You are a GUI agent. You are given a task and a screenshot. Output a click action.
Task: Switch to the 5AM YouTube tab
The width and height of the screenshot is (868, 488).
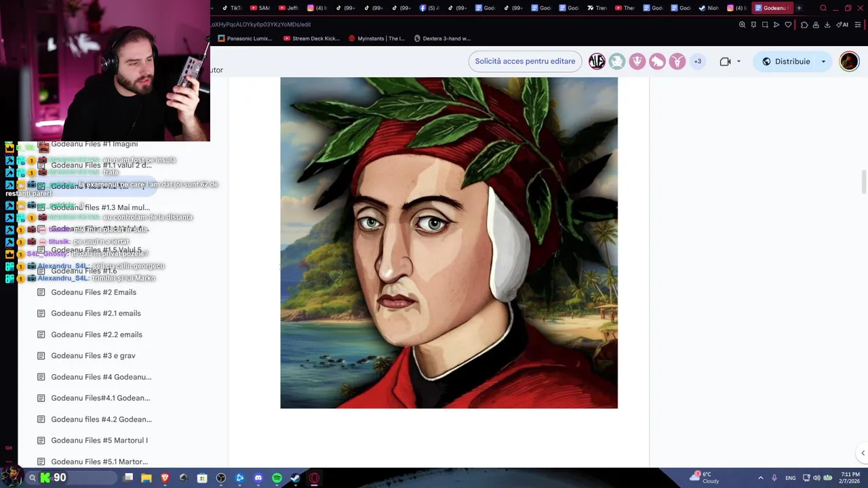click(260, 8)
